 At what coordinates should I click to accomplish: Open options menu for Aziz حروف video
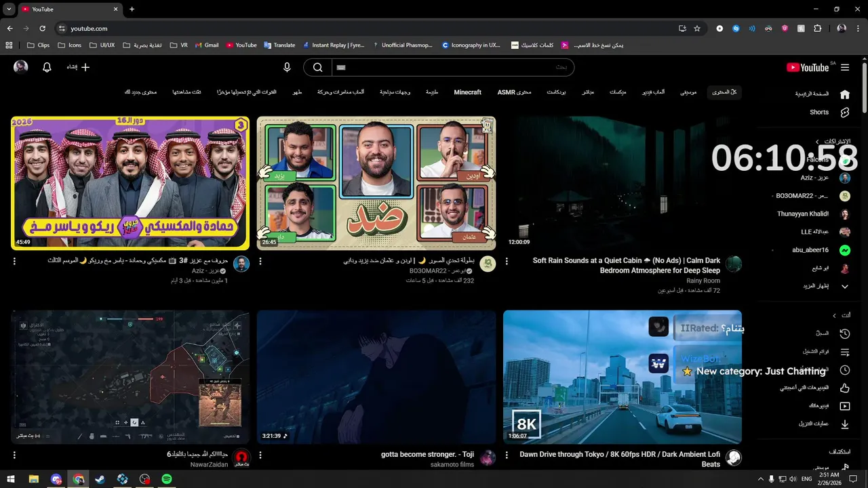(14, 261)
